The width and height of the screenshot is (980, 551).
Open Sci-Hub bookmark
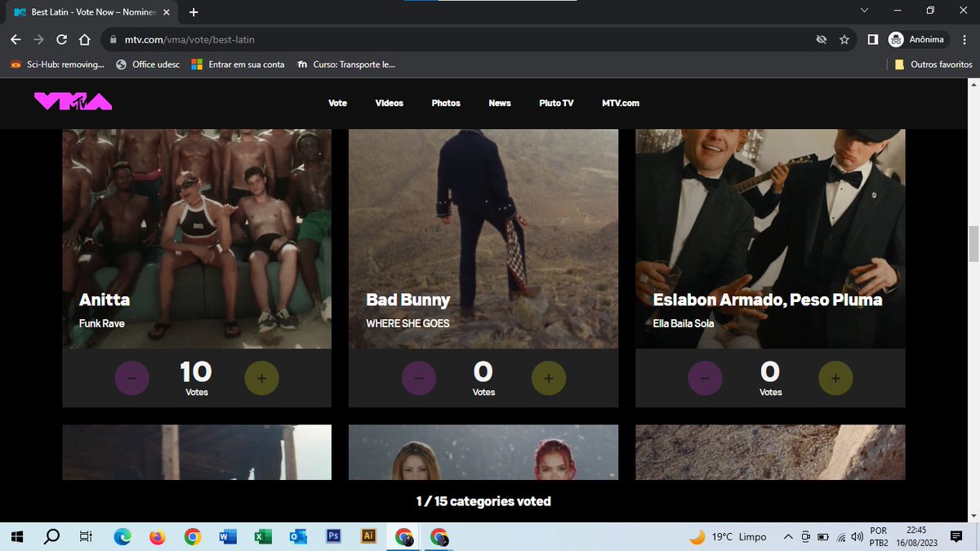57,64
